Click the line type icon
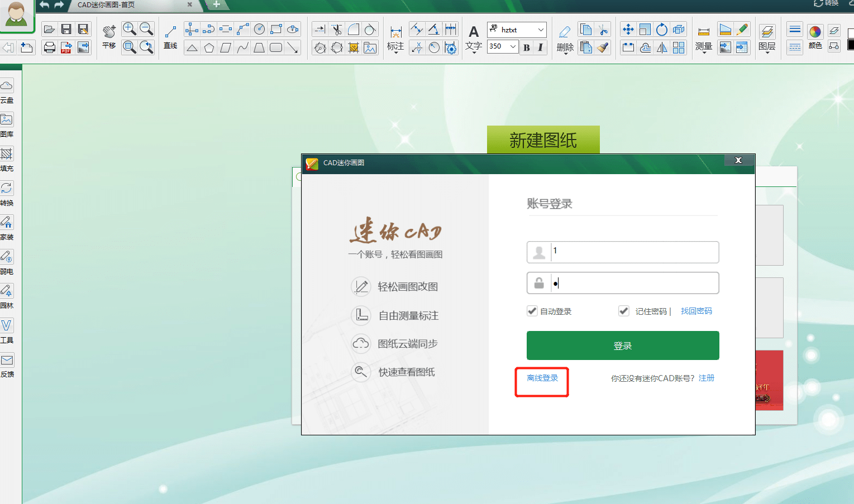Screen dimensions: 854x504 [795, 47]
